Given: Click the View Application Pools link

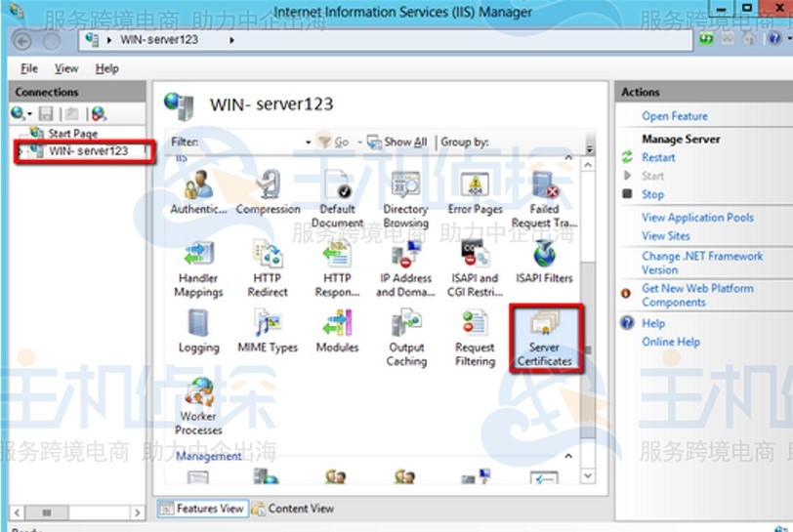Looking at the screenshot, I should click(697, 218).
